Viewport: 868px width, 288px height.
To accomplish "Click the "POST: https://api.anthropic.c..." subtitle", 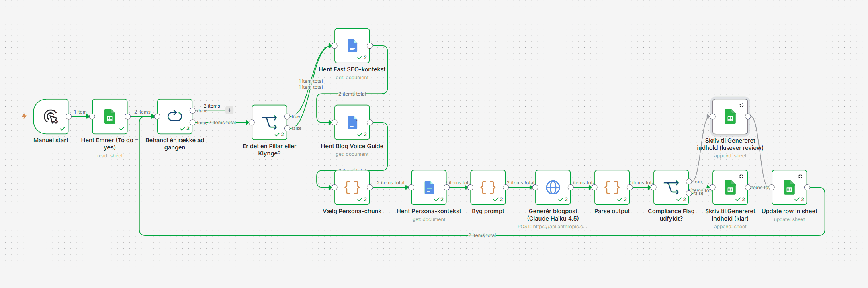I will click(552, 227).
